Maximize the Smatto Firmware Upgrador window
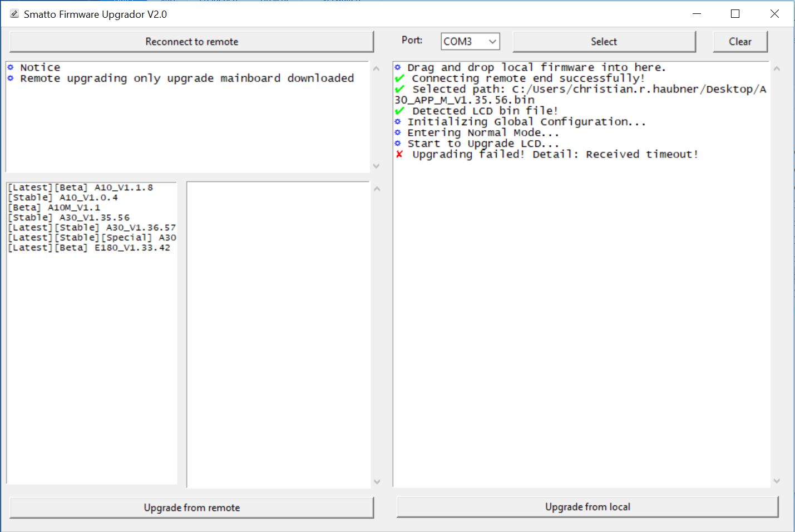Image resolution: width=795 pixels, height=532 pixels. (x=735, y=14)
